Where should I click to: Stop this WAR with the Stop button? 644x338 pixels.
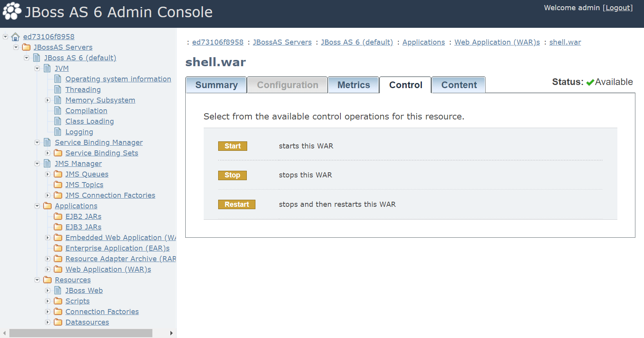pos(232,175)
